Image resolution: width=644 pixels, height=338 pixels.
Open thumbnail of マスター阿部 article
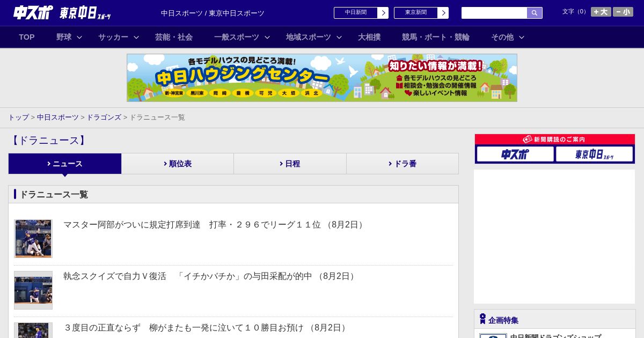coord(33,239)
